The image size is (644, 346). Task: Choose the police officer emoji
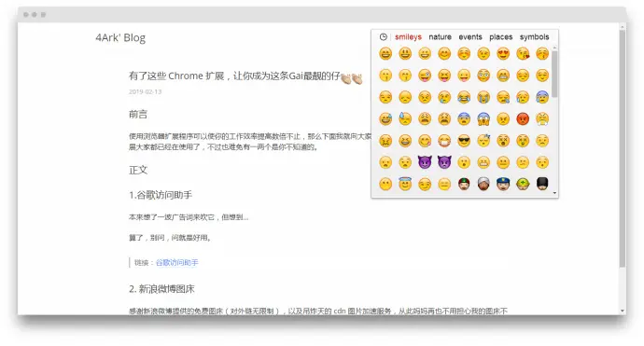pyautogui.click(x=503, y=184)
